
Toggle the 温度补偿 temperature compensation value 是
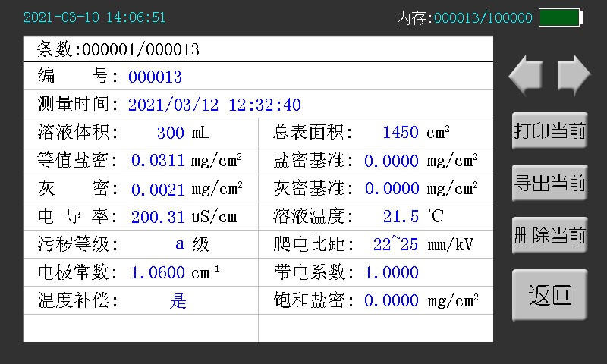178,300
